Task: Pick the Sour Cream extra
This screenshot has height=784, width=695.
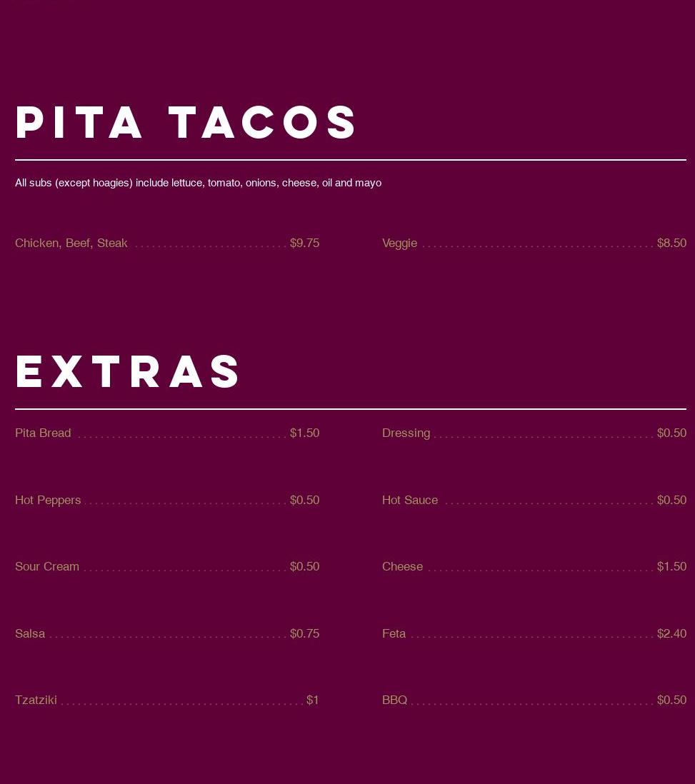Action: pyautogui.click(x=47, y=566)
